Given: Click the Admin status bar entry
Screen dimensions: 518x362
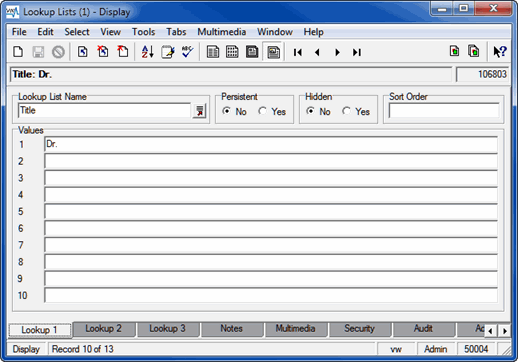Looking at the screenshot, I should pyautogui.click(x=435, y=349).
